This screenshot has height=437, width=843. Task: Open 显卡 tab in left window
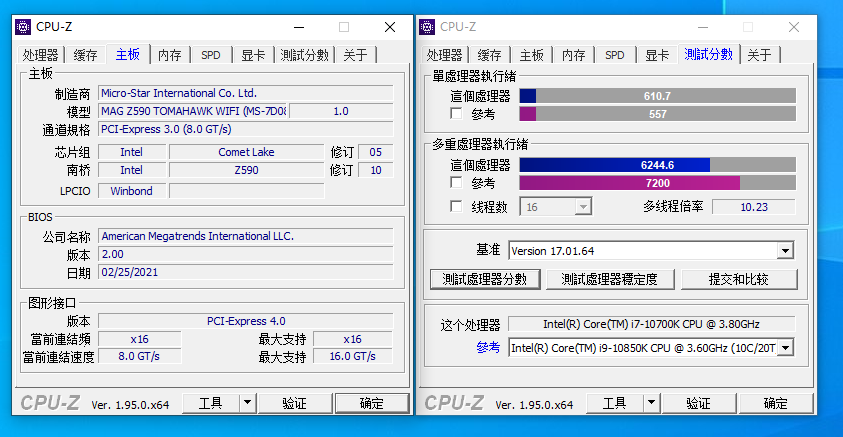coord(253,55)
